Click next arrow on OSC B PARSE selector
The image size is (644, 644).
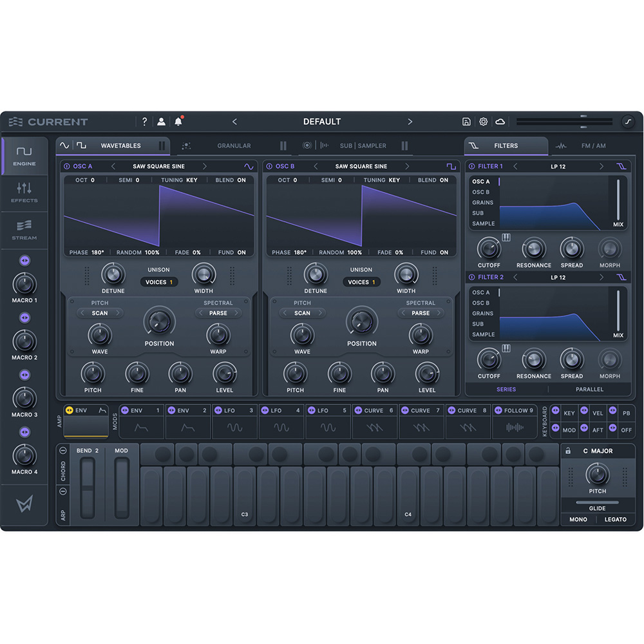tap(439, 313)
